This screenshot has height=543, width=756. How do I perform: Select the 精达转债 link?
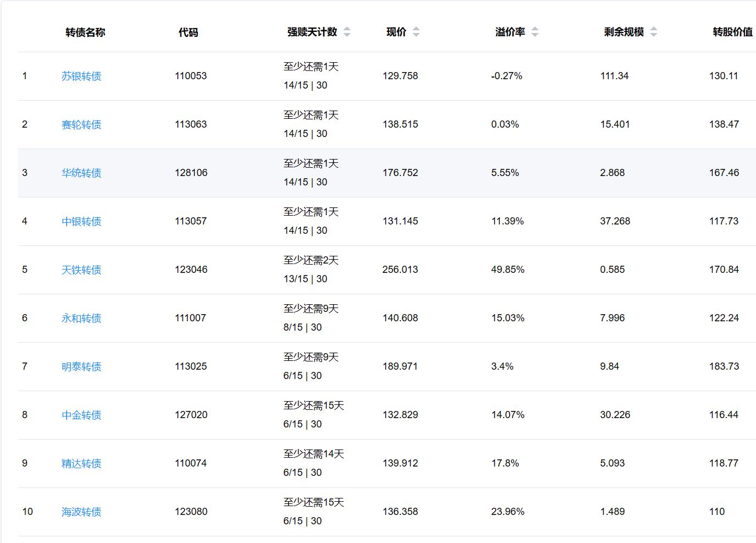click(x=81, y=463)
